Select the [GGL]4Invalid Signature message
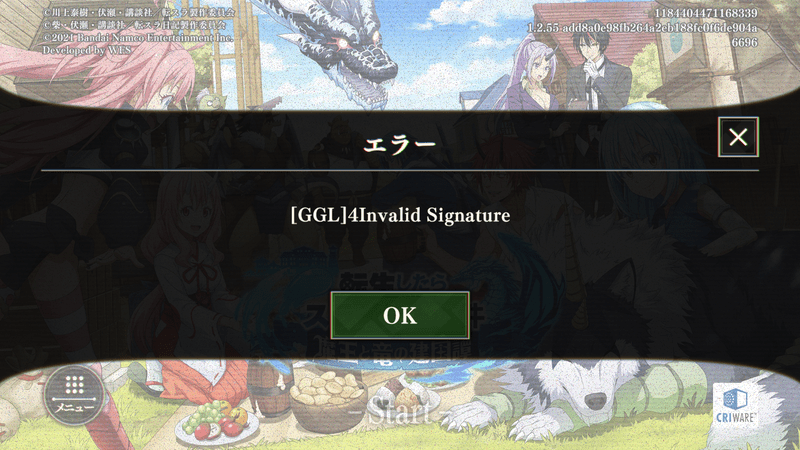This screenshot has height=450, width=800. [400, 215]
